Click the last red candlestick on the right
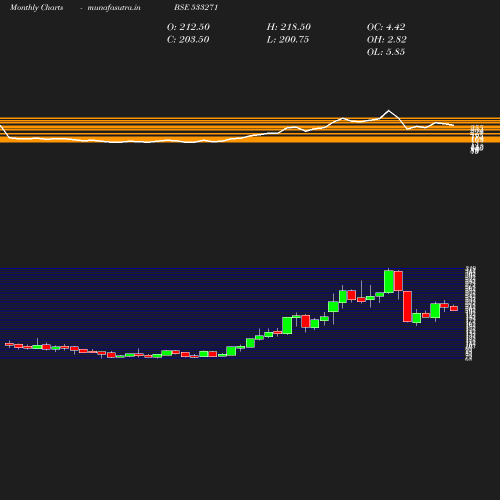The height and width of the screenshot is (500, 500). [454, 308]
